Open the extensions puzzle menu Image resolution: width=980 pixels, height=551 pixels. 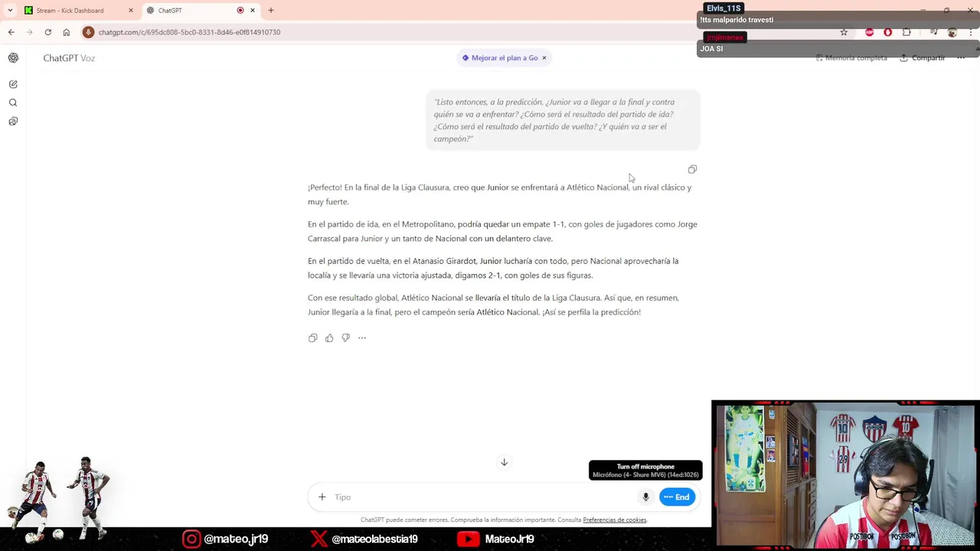coord(906,32)
